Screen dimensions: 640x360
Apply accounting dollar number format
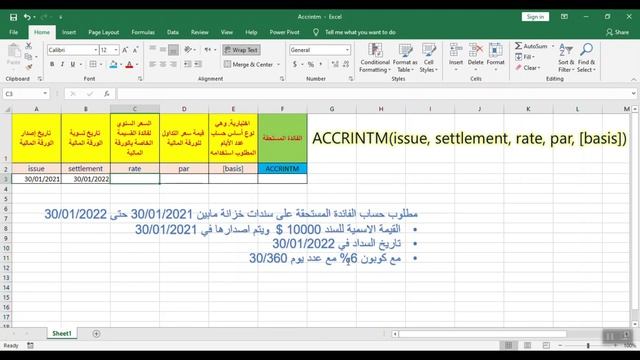tap(295, 64)
